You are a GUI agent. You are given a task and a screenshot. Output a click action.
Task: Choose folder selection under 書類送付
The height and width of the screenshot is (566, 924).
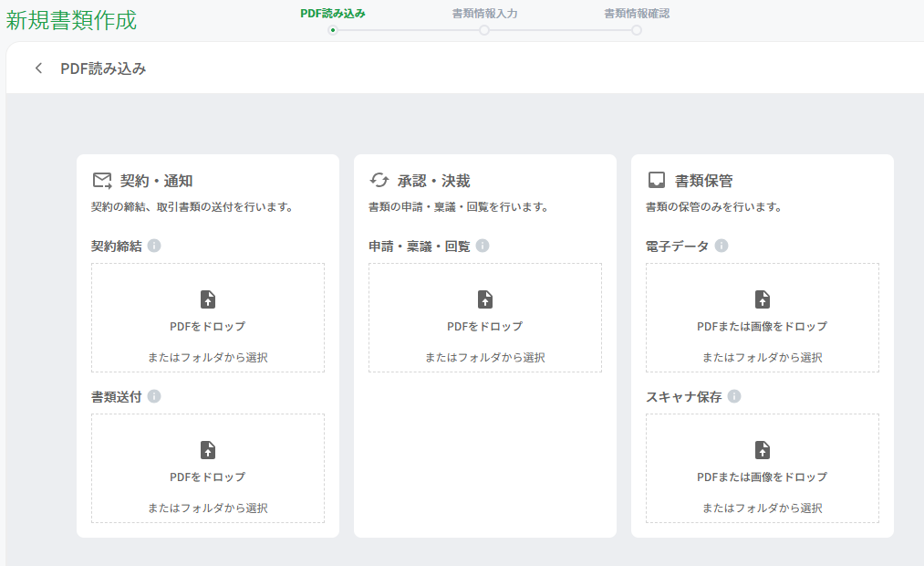click(x=208, y=508)
